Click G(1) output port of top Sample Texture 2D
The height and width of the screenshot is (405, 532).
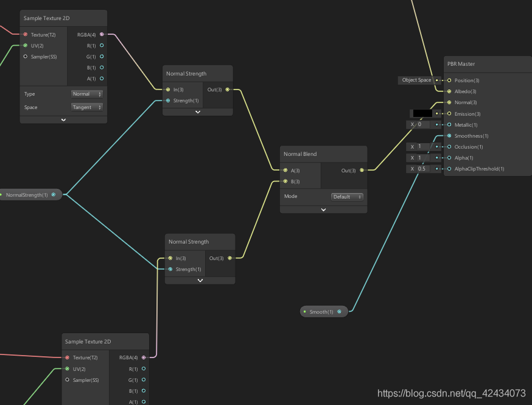pos(102,57)
